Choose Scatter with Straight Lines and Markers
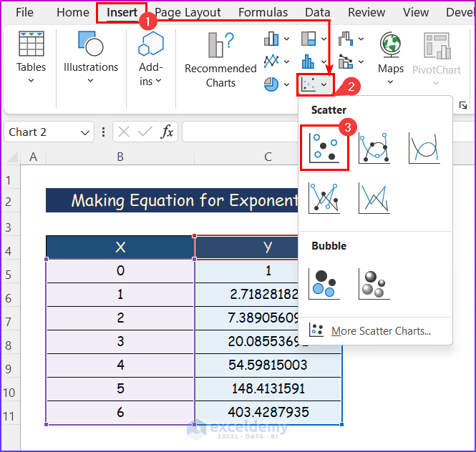This screenshot has width=476, height=452. click(324, 198)
